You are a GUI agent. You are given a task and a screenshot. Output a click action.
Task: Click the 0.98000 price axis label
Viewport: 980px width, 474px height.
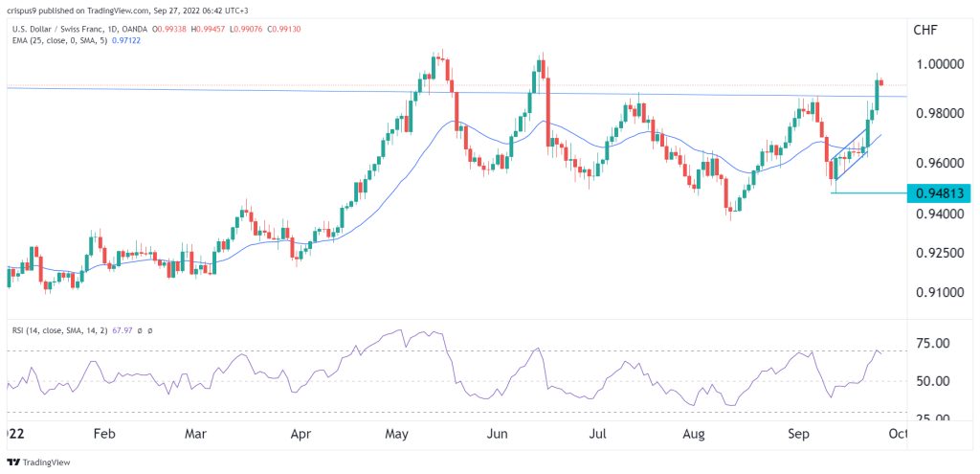click(x=942, y=114)
